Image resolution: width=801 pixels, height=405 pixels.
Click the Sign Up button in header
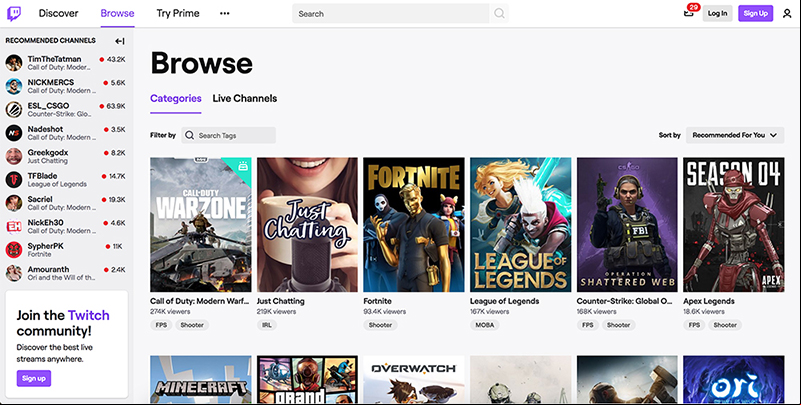point(756,13)
